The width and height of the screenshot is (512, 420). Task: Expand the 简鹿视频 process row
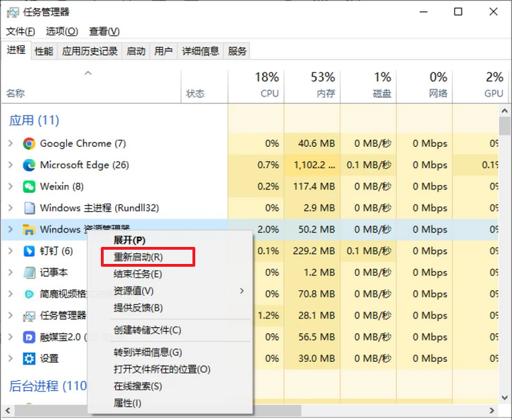[11, 294]
